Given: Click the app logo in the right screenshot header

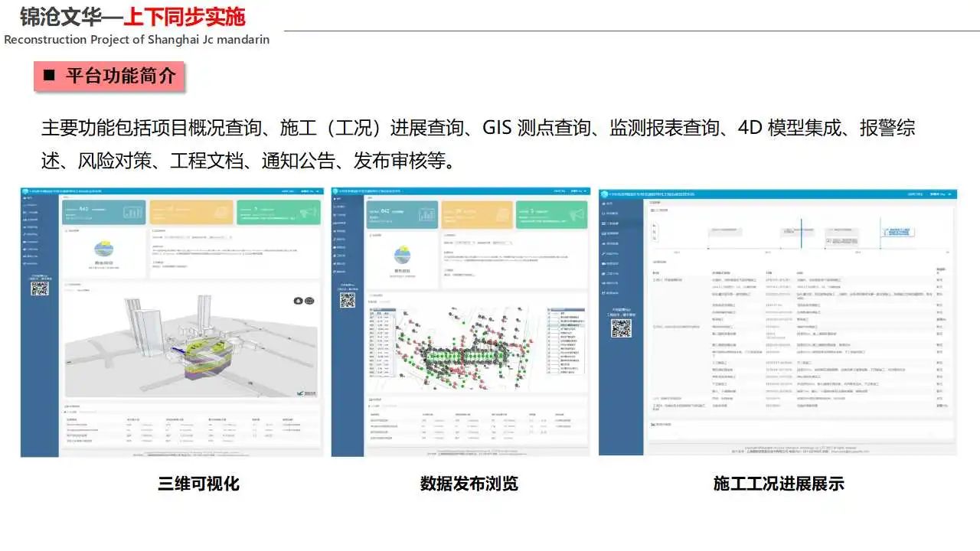Looking at the screenshot, I should (x=604, y=194).
